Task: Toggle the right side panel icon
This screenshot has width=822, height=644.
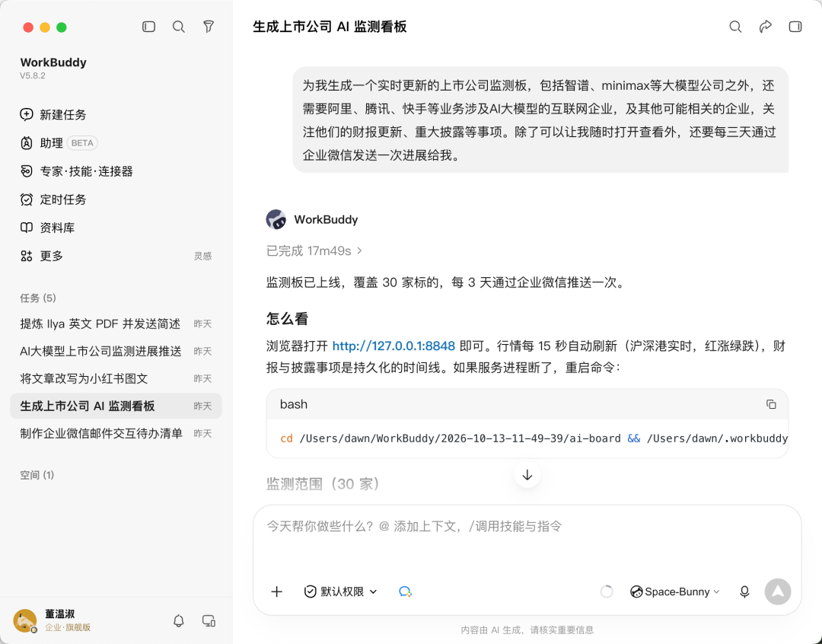Action: tap(795, 27)
